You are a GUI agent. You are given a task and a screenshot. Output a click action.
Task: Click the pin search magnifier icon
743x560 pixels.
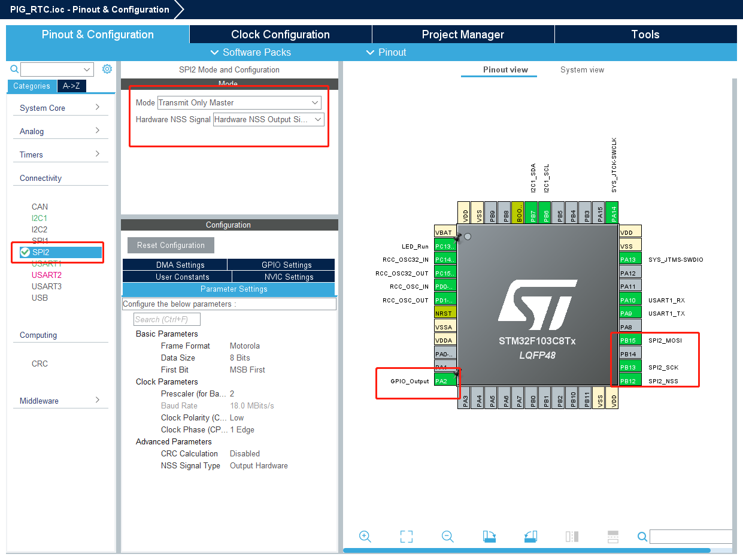[x=642, y=537]
